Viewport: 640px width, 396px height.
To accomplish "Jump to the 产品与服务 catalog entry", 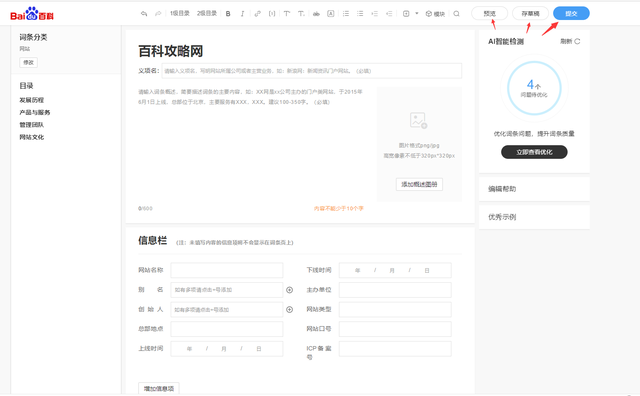I will point(35,112).
